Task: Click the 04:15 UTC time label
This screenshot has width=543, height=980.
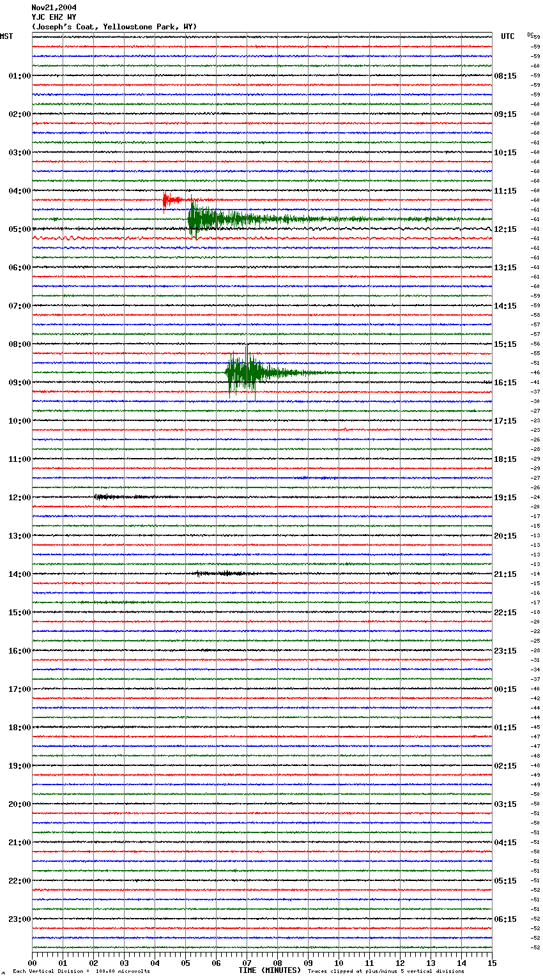Action: pyautogui.click(x=505, y=843)
